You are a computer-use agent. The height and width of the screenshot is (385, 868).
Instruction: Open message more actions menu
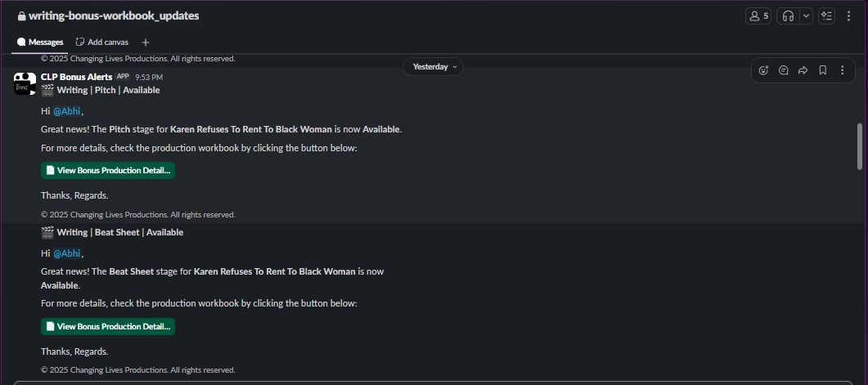pos(842,70)
